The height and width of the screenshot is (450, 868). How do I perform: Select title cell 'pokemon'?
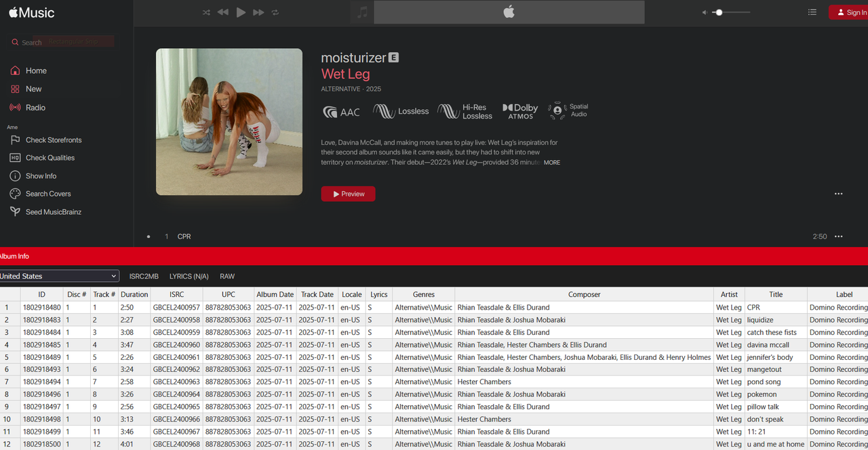776,394
